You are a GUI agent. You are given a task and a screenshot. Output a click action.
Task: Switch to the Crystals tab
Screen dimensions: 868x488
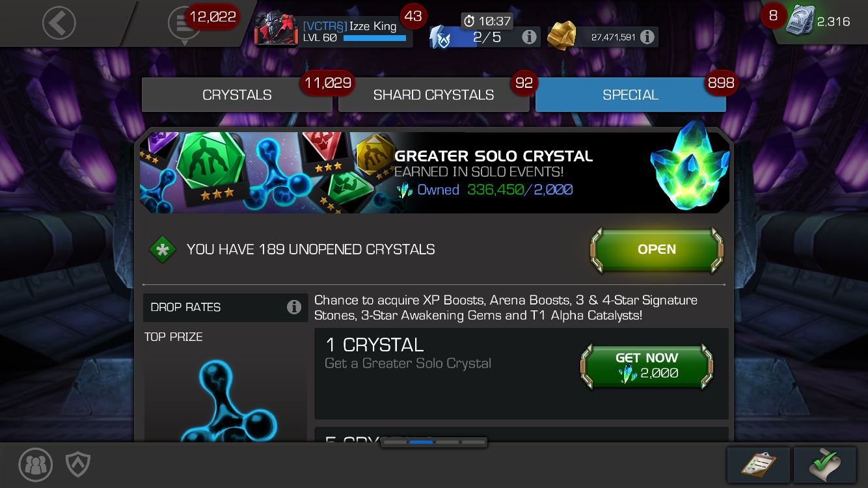click(x=237, y=95)
